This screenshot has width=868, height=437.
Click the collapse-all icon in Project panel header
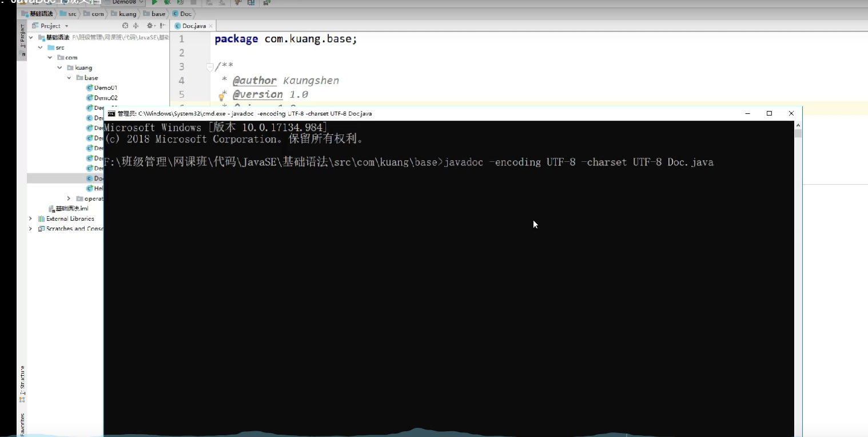136,26
